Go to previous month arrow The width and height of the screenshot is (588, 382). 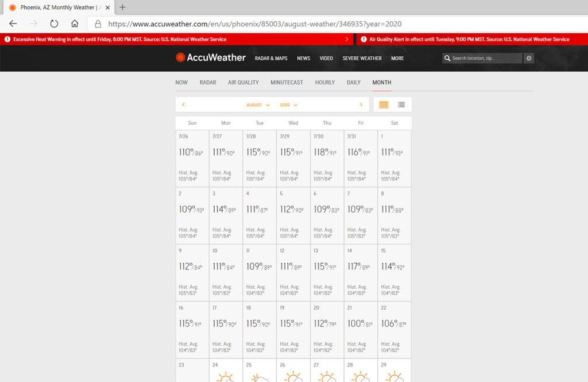pos(183,105)
